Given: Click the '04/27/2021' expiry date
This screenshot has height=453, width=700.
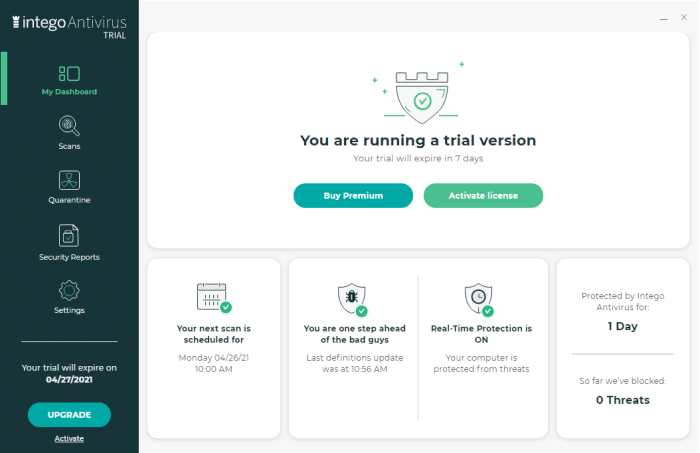Looking at the screenshot, I should [69, 380].
